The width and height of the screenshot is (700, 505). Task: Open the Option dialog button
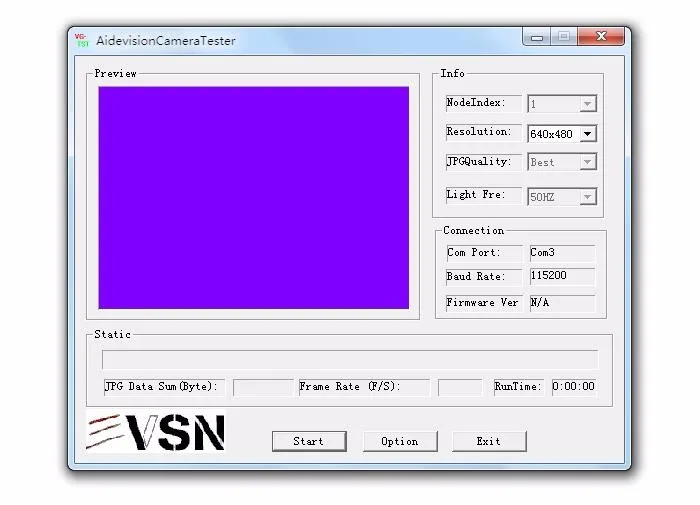click(x=400, y=441)
